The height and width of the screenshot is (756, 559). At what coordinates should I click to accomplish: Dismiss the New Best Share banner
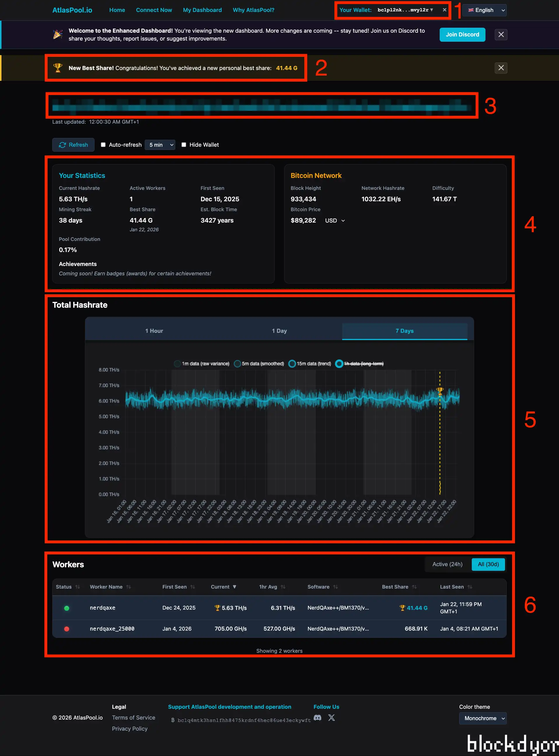(x=501, y=68)
